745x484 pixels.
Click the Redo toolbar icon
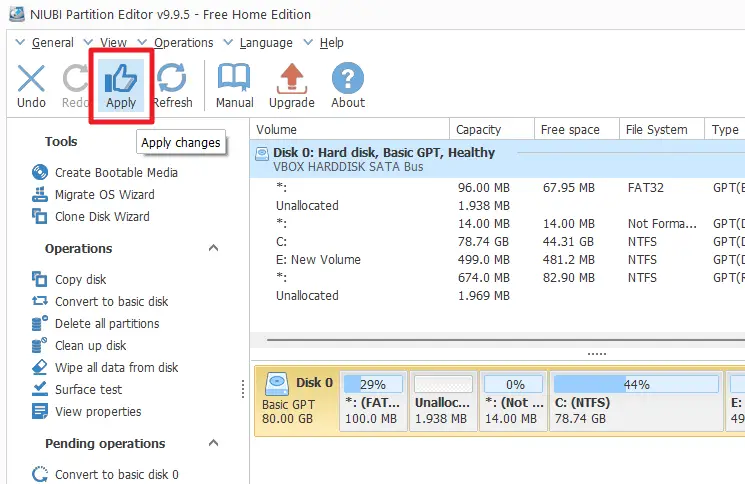75,78
